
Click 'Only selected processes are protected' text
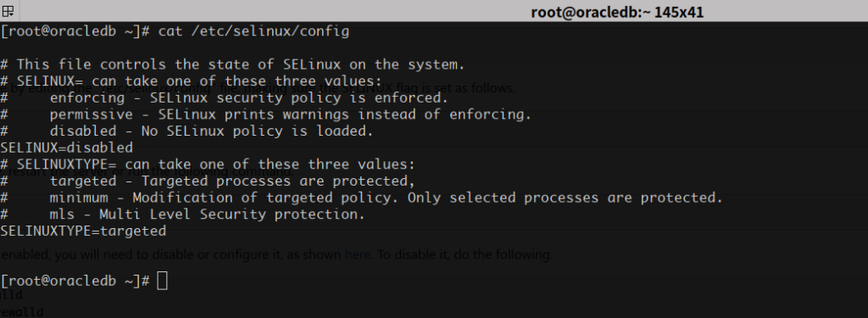[565, 198]
